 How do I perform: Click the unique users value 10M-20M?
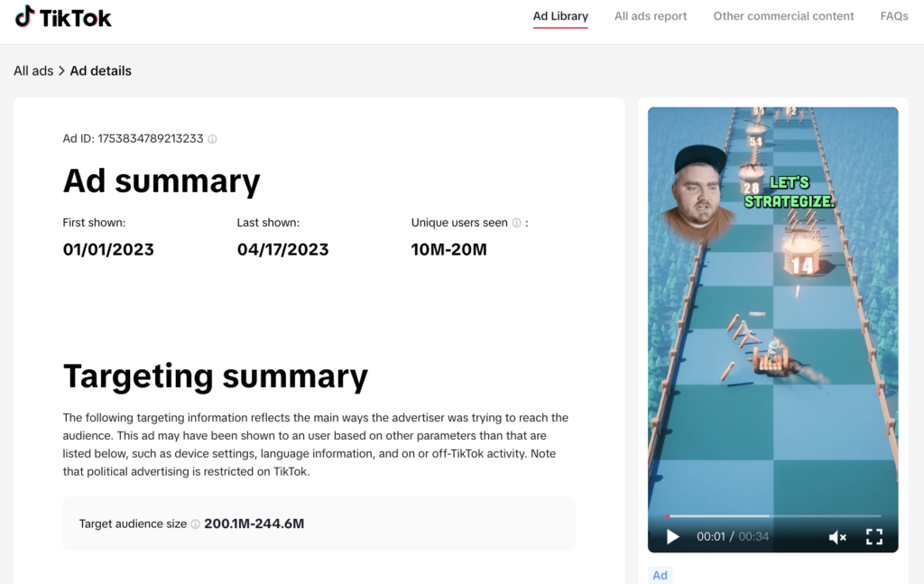pos(449,249)
